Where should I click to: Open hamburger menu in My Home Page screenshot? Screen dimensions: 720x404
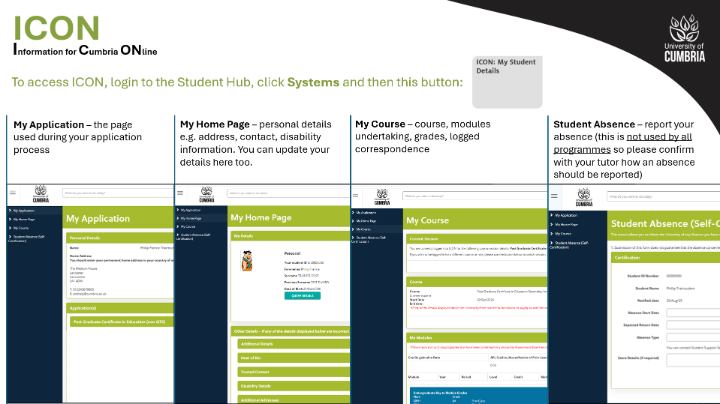[x=180, y=193]
